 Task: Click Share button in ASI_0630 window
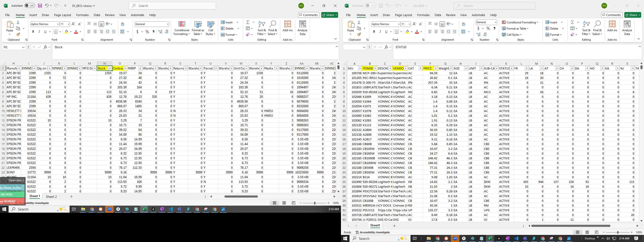(x=633, y=15)
